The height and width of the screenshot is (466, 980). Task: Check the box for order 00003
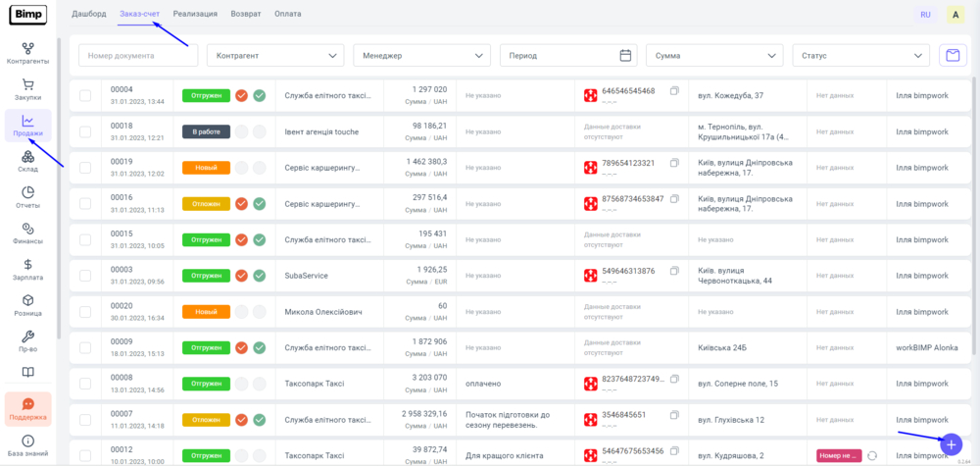point(85,276)
